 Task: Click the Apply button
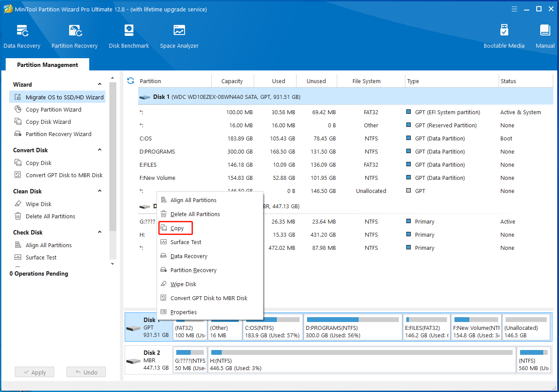pyautogui.click(x=34, y=372)
